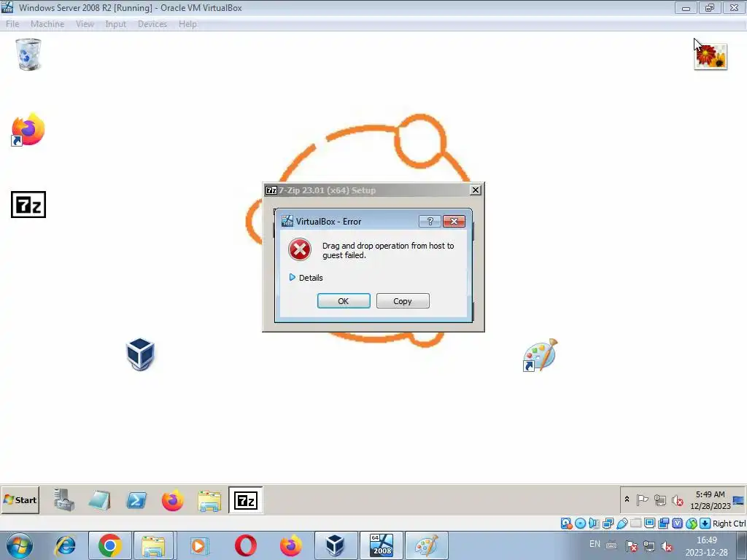Image resolution: width=747 pixels, height=560 pixels.
Task: Launch Opera from host taskbar
Action: 245,545
